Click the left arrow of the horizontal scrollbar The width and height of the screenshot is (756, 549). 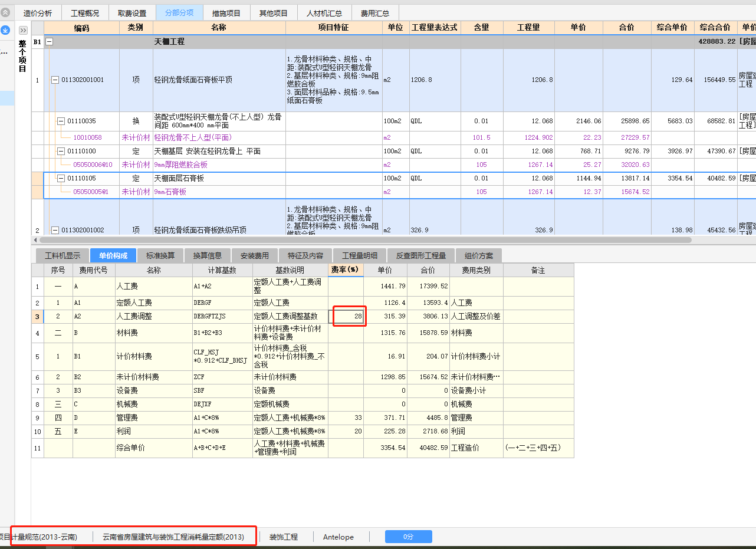pyautogui.click(x=35, y=240)
